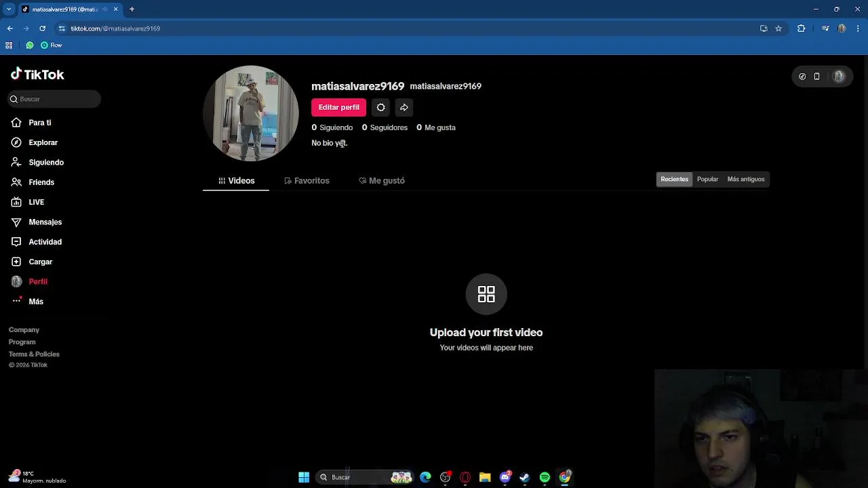Open the apps grid in bookmarks bar
Screen dimensions: 868x488
click(9, 45)
